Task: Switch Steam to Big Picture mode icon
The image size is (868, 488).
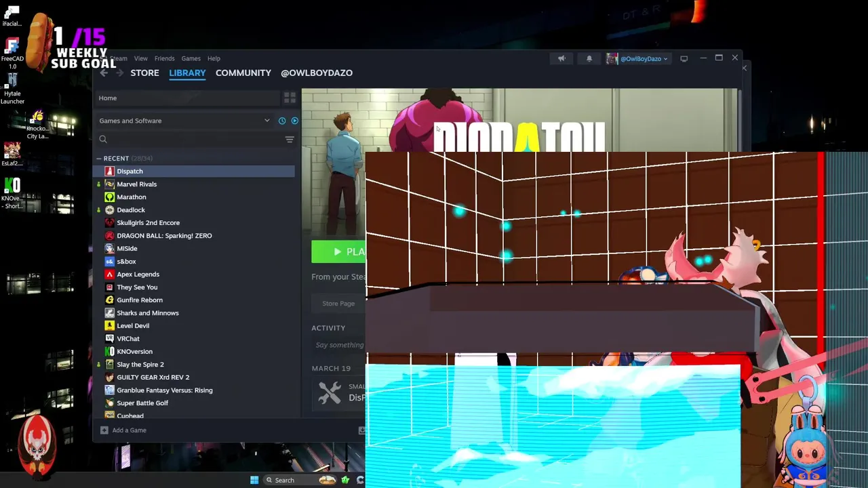Action: click(684, 59)
